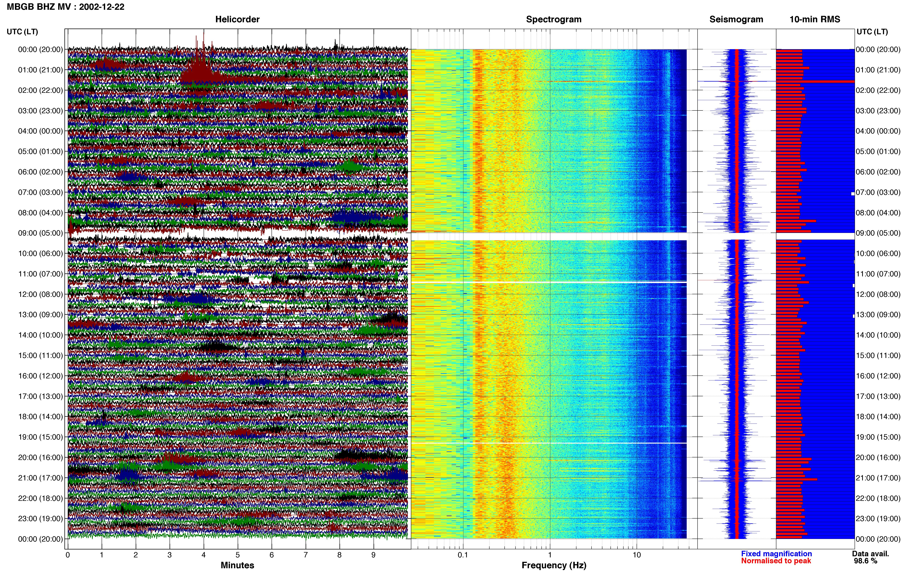Click the left 04:00 (00:00) time label

point(41,131)
